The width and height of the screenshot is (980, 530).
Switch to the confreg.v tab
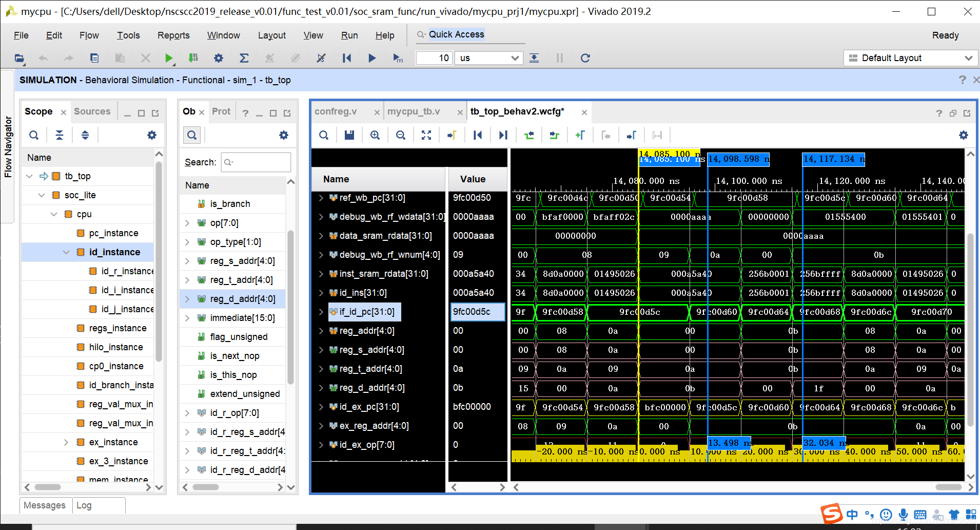(x=336, y=111)
